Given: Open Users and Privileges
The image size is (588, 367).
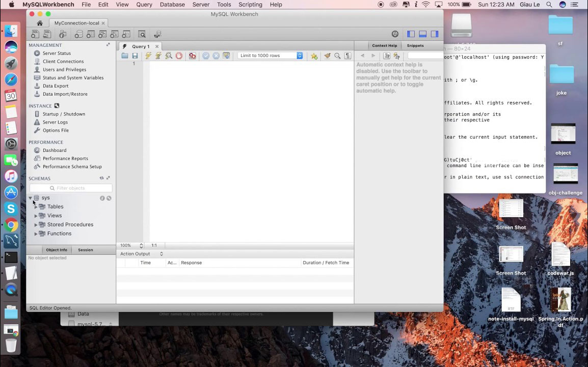Looking at the screenshot, I should tap(64, 70).
